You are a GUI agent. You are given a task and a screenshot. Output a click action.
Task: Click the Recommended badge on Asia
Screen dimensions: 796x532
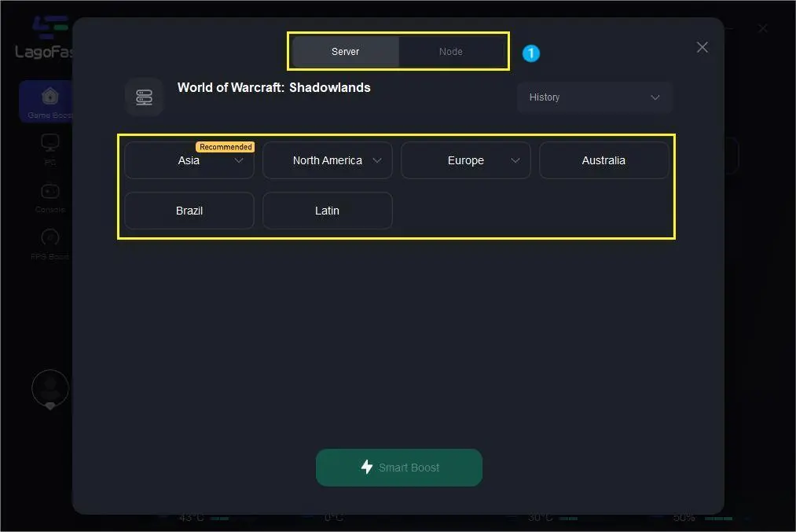pos(226,147)
